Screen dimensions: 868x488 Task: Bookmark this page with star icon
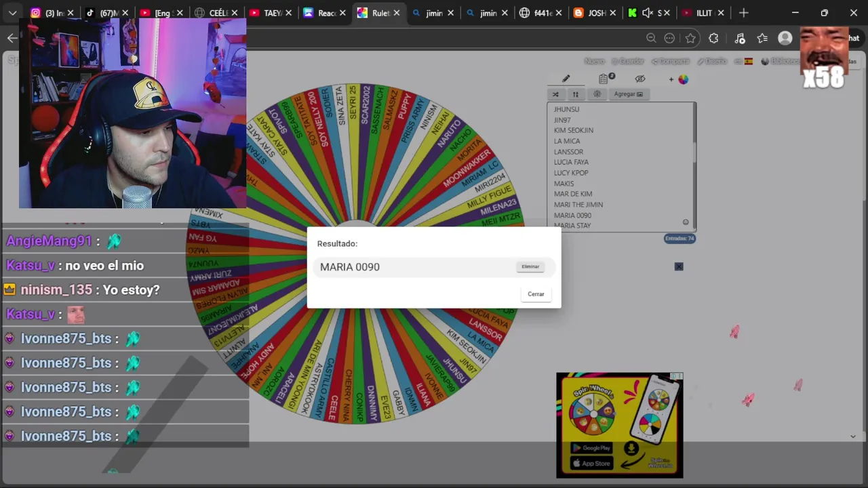click(x=690, y=39)
